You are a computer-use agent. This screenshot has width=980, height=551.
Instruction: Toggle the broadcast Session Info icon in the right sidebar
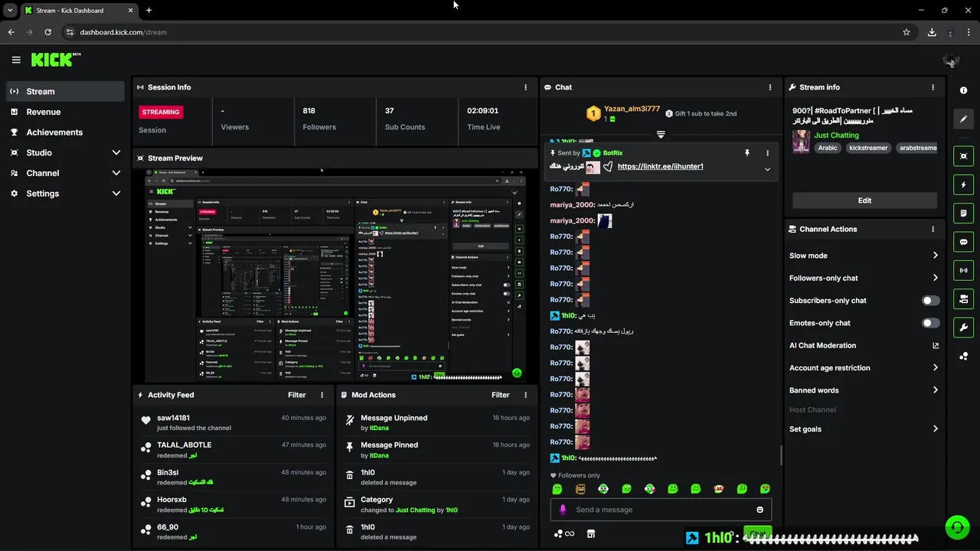[963, 270]
